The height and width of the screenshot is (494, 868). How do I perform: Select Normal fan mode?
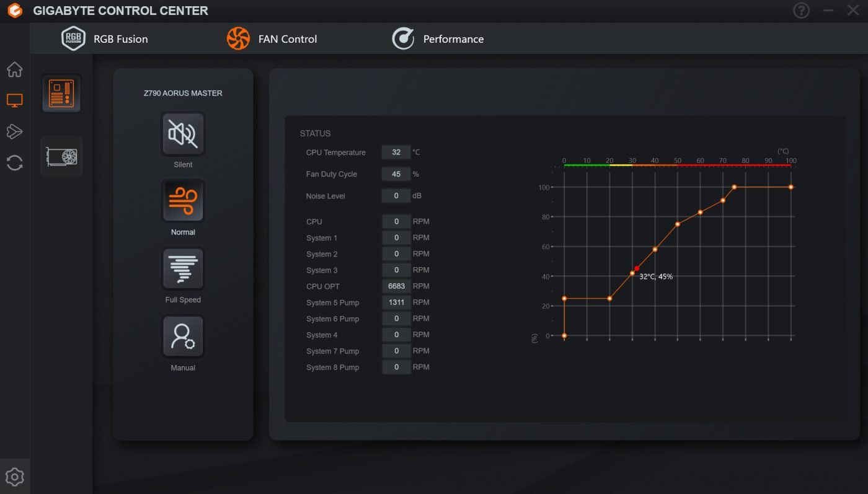(183, 201)
